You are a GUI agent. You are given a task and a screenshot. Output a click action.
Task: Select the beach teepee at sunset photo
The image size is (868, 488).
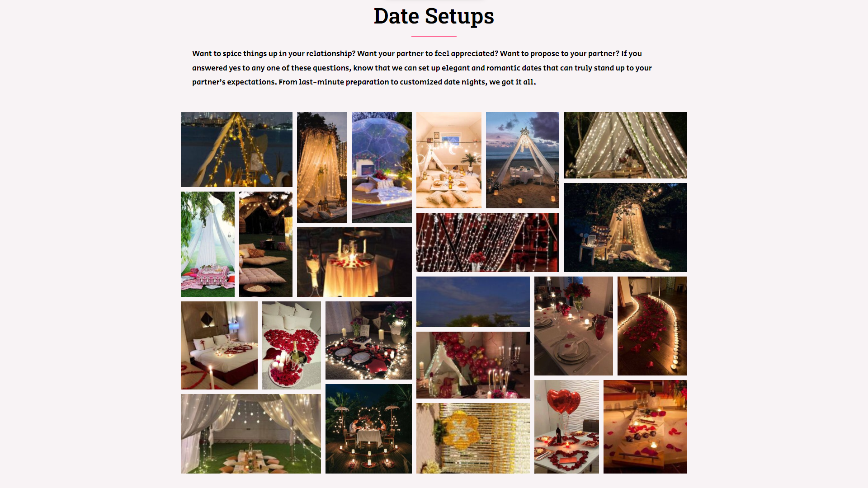click(522, 160)
